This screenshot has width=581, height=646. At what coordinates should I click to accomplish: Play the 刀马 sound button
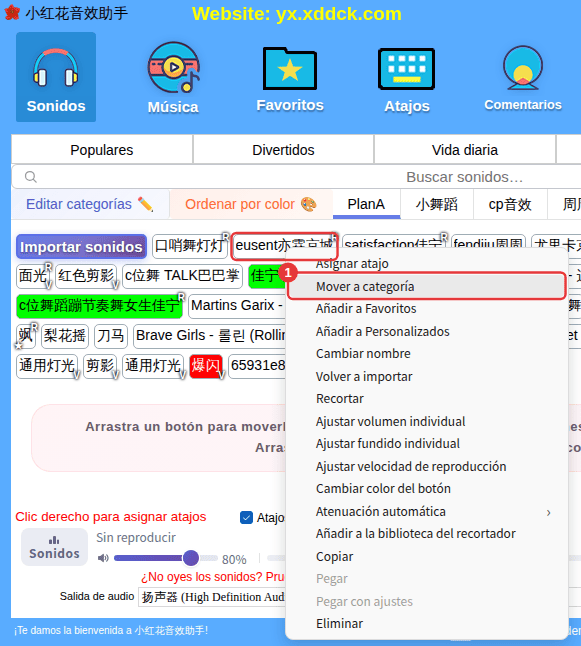(x=111, y=336)
